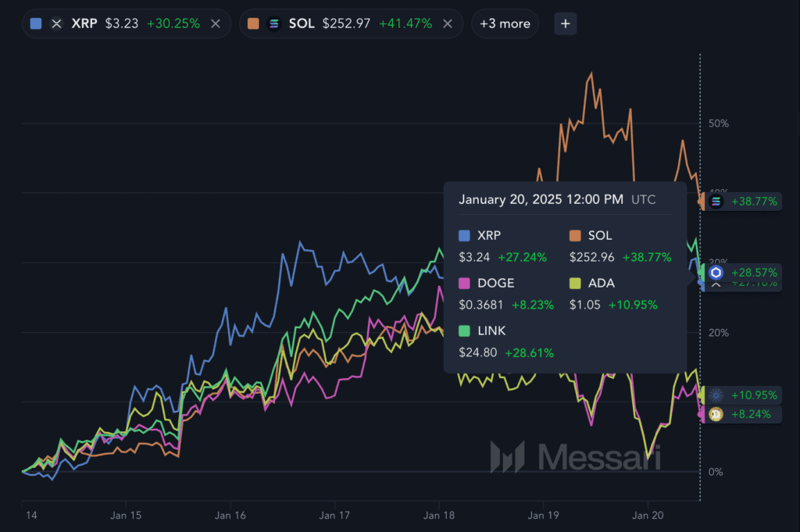Click the pink DOGE swatch in the tooltip
The width and height of the screenshot is (800, 532).
pos(465,283)
